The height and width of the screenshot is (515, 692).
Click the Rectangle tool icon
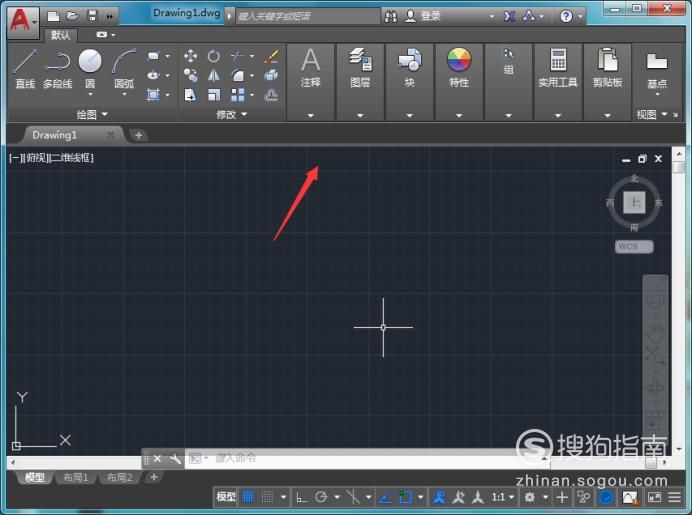coord(153,56)
